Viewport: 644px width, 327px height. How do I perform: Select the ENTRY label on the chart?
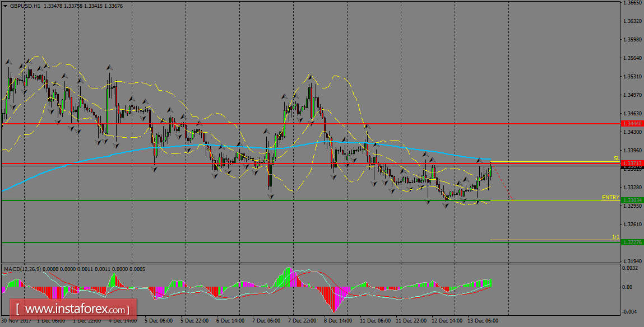coord(611,197)
